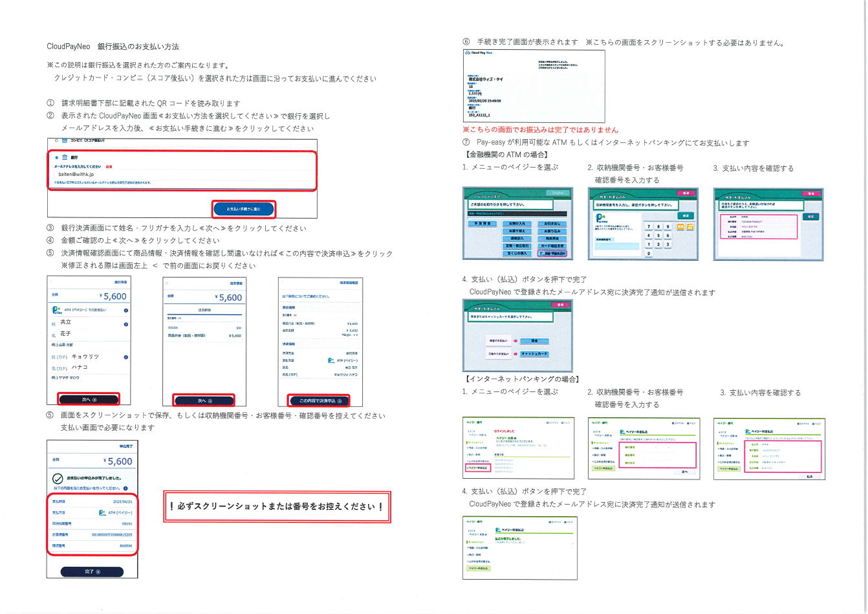Click keypad digit 3 on ATM screen

668,245
